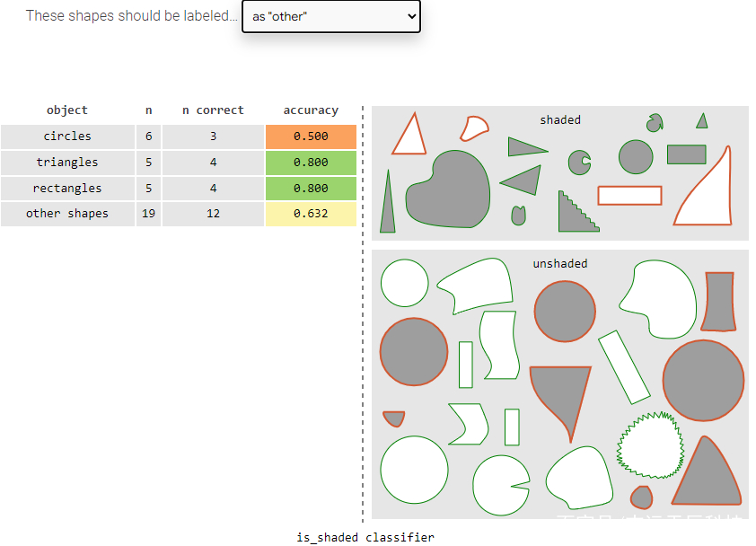Click the tilted white rectangle in unshaded panel
This screenshot has width=756, height=546.
pyautogui.click(x=624, y=367)
